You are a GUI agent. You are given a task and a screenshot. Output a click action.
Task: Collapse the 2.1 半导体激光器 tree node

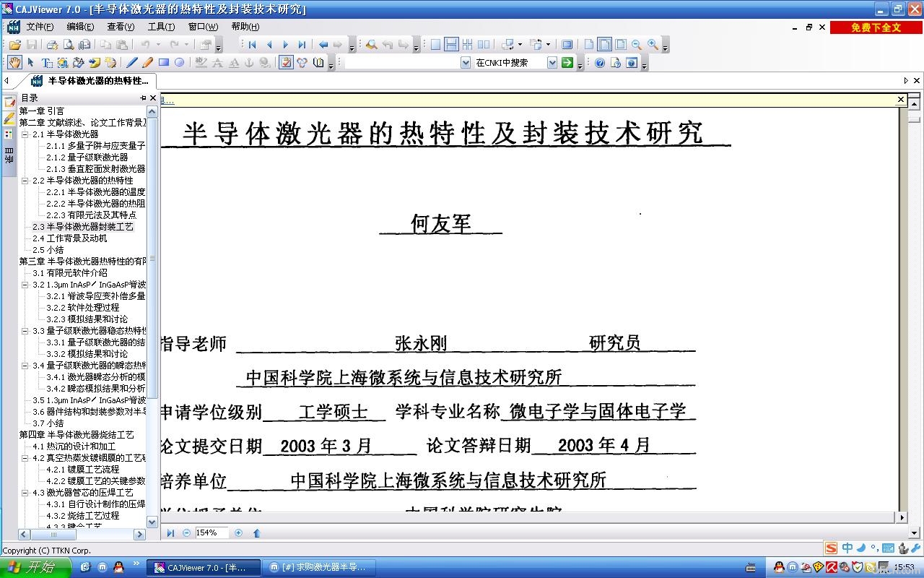[x=25, y=134]
